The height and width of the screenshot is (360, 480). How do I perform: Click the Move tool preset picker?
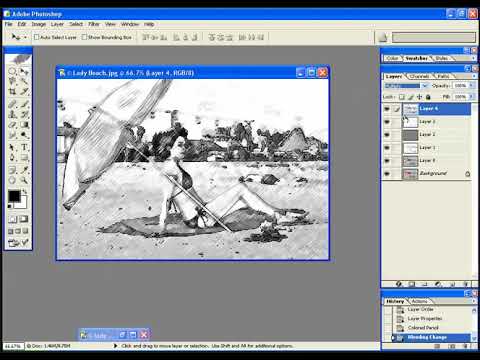pyautogui.click(x=19, y=37)
